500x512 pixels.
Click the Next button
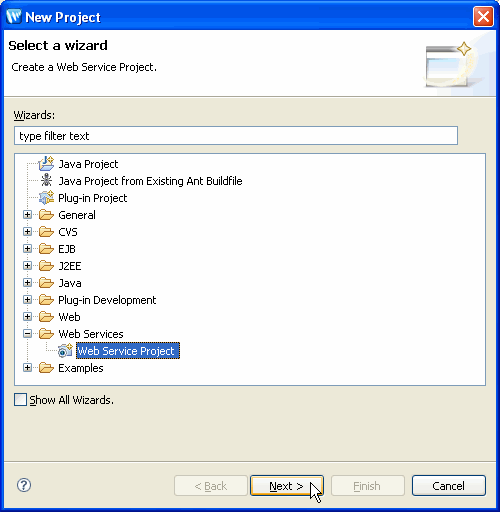tap(287, 486)
